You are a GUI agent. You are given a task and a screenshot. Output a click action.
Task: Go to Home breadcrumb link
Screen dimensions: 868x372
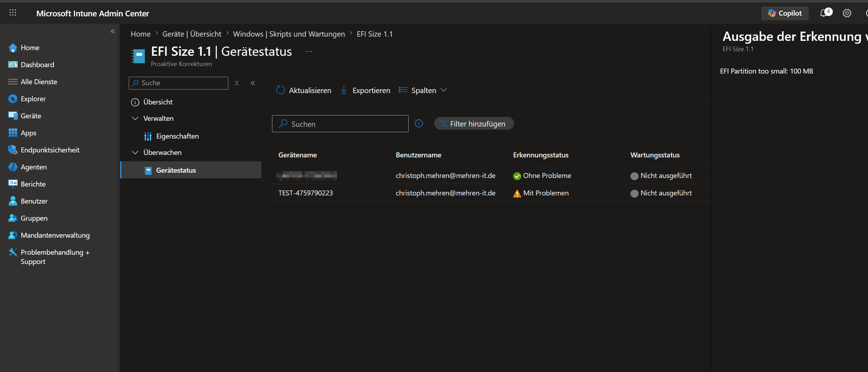point(140,34)
